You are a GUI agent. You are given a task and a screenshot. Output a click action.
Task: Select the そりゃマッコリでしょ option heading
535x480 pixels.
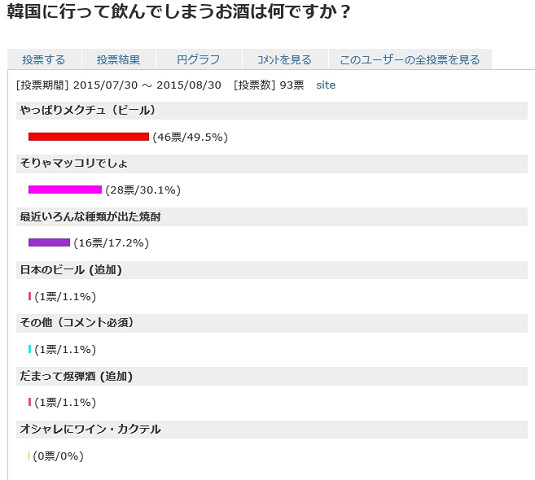[x=272, y=163]
